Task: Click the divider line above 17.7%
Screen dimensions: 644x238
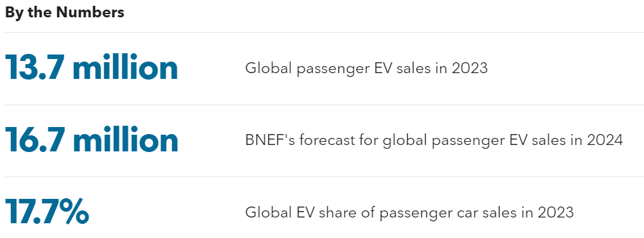Action: coord(324,177)
